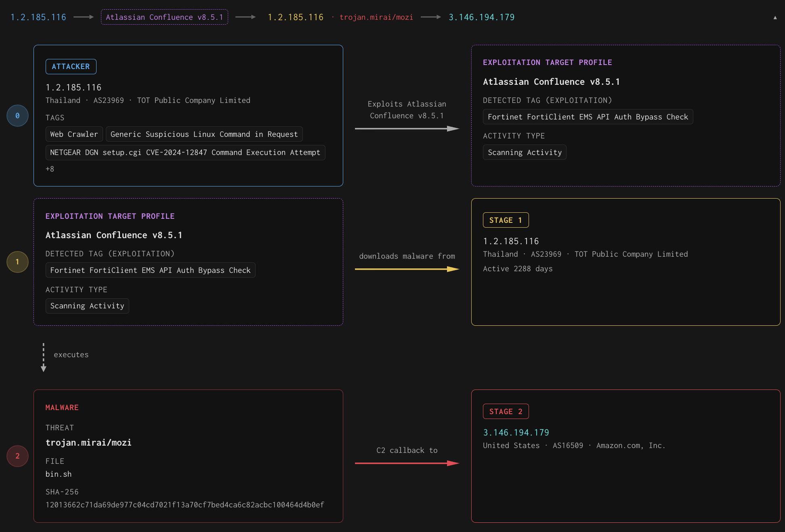Click 'Exploits Atlassian Confluence v8.5.1' relation label
Viewport: 785px width, 532px height.
(x=407, y=110)
